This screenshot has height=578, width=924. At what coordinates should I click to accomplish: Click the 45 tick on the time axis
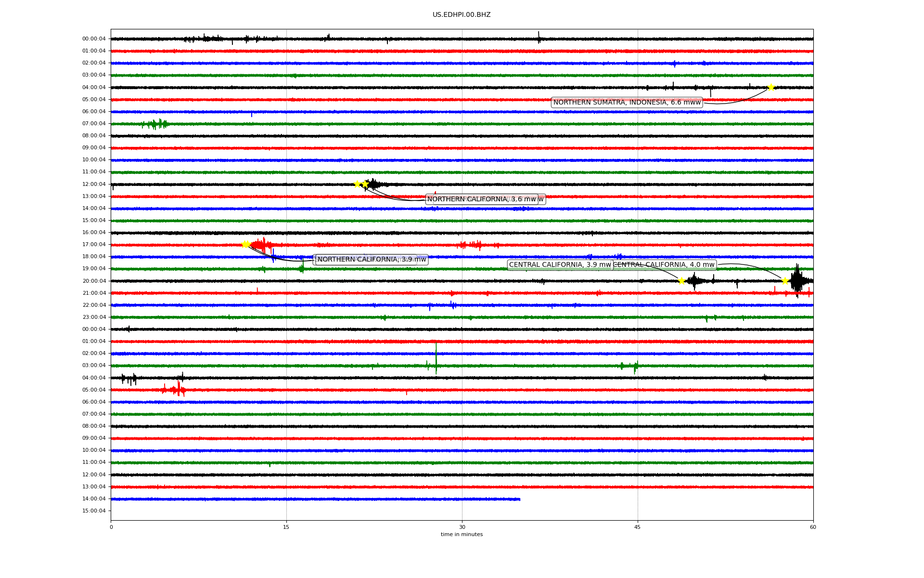638,527
